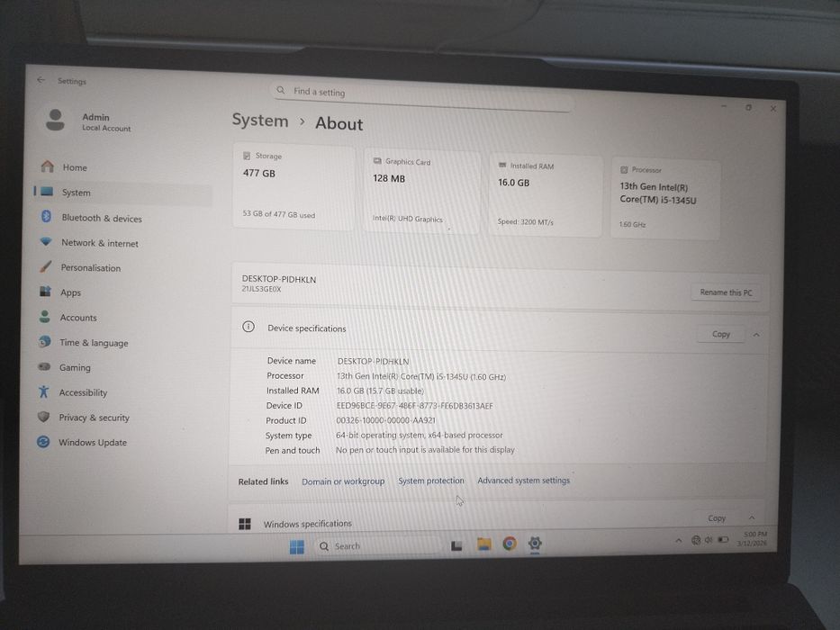Click the Accounts person icon
The width and height of the screenshot is (840, 630).
pyautogui.click(x=45, y=317)
